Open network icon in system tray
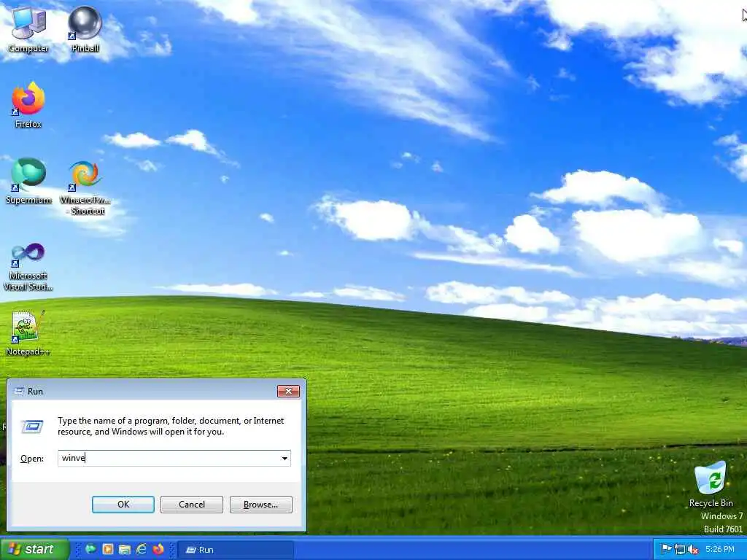 click(680, 550)
